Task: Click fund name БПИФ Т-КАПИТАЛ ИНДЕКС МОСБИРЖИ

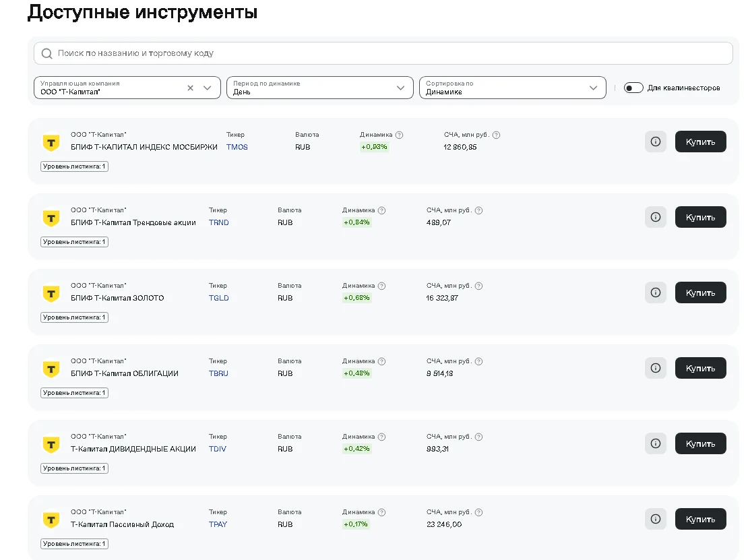Action: click(144, 147)
